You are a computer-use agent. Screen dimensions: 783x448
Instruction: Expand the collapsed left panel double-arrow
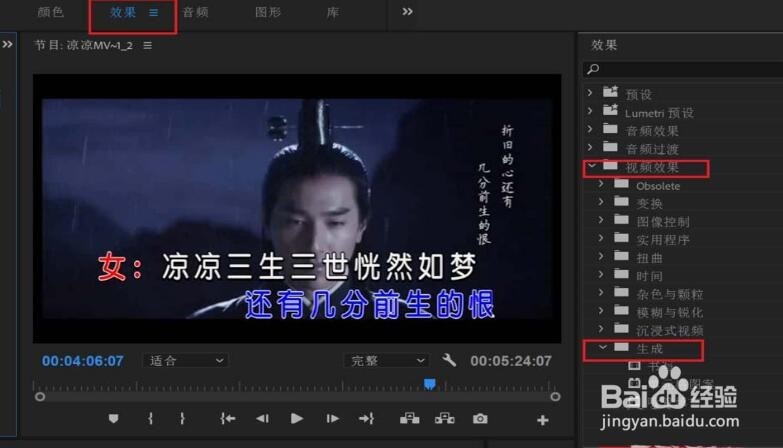click(7, 44)
